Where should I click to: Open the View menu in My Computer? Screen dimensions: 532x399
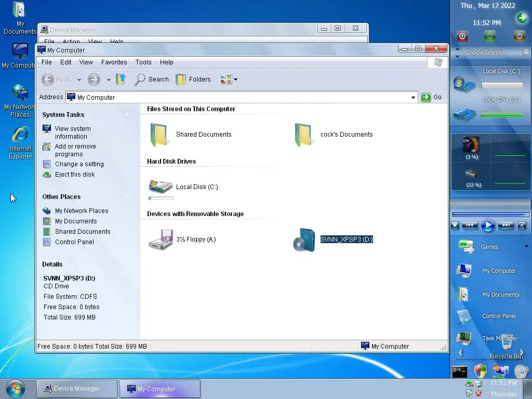[x=86, y=62]
